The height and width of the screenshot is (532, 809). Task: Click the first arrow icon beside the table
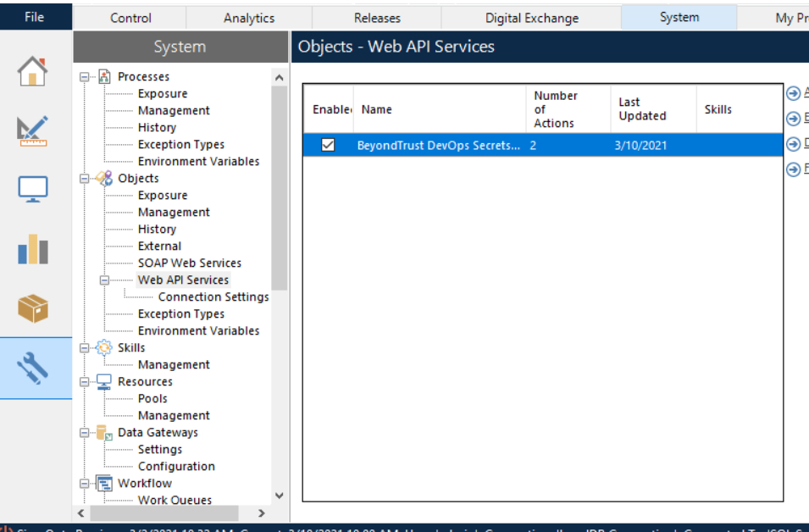click(794, 93)
